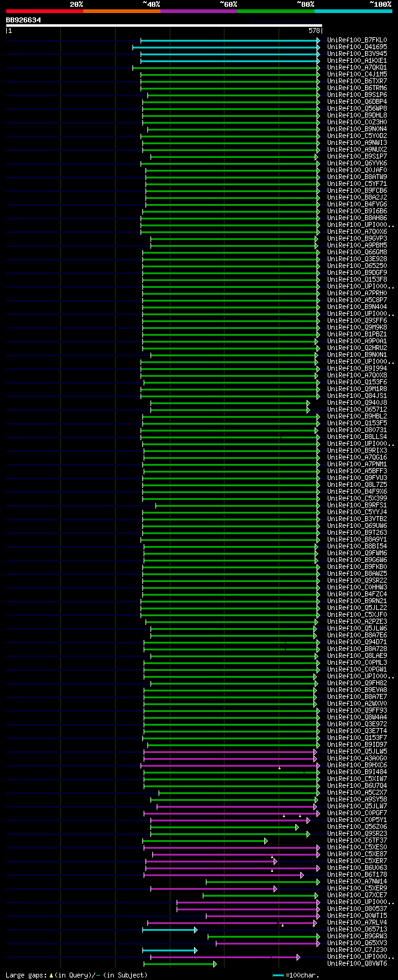Select label UniRef100_A9NUX2
The height and width of the screenshot is (980, 398).
tap(357, 150)
